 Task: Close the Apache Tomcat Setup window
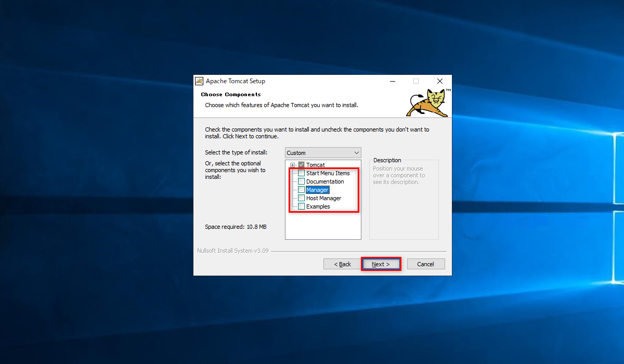click(440, 81)
